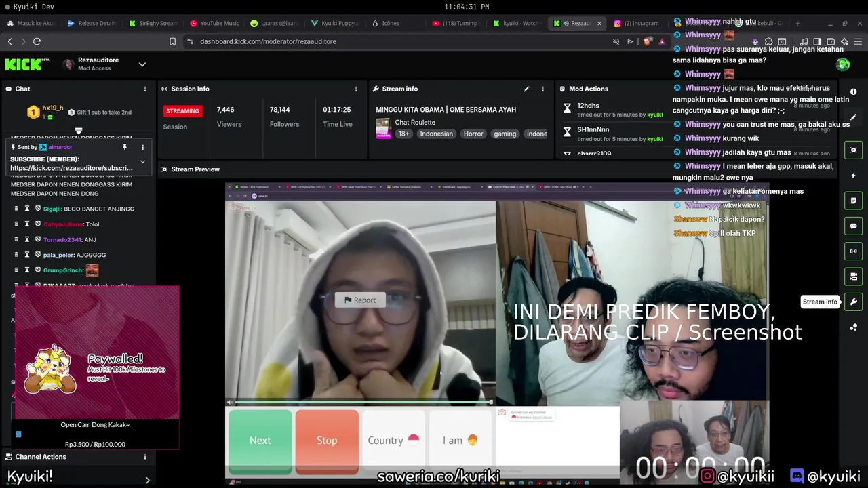868x488 pixels.
Task: Select the Indonesian stream tag
Action: click(436, 134)
